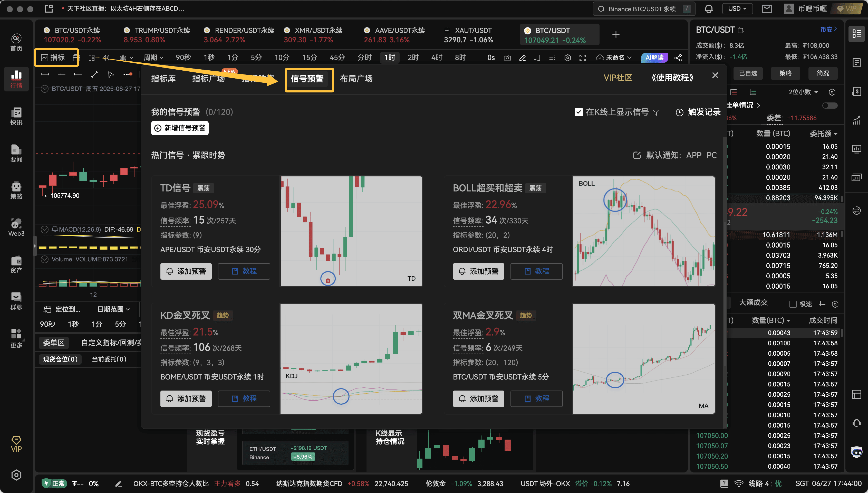The image size is (868, 493).
Task: Expand the 周期 period dropdown
Action: pyautogui.click(x=153, y=58)
